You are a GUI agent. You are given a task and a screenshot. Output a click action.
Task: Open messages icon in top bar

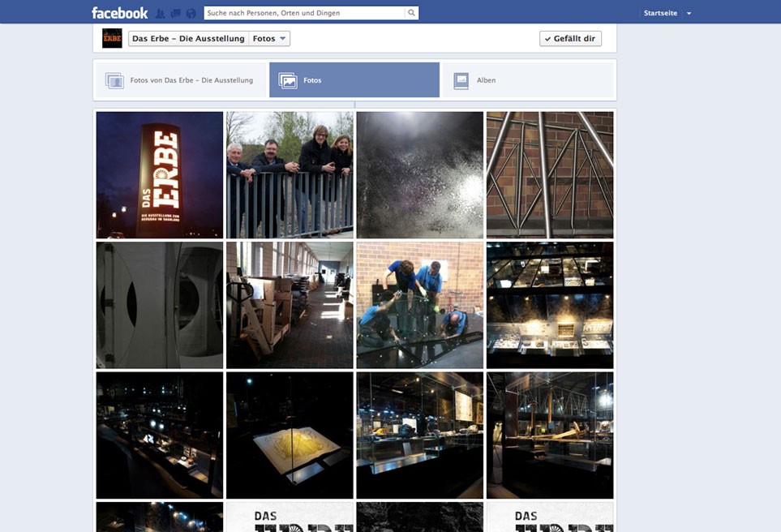(175, 14)
